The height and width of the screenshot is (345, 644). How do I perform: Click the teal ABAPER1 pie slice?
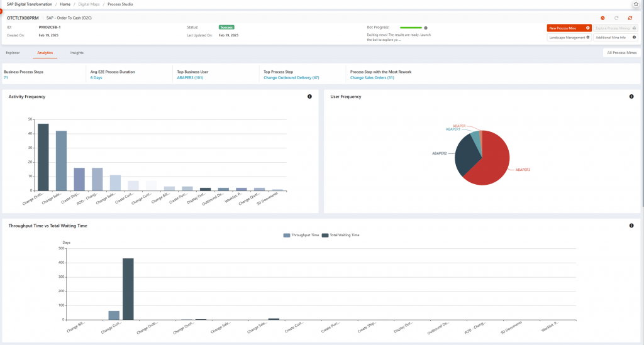click(x=475, y=138)
